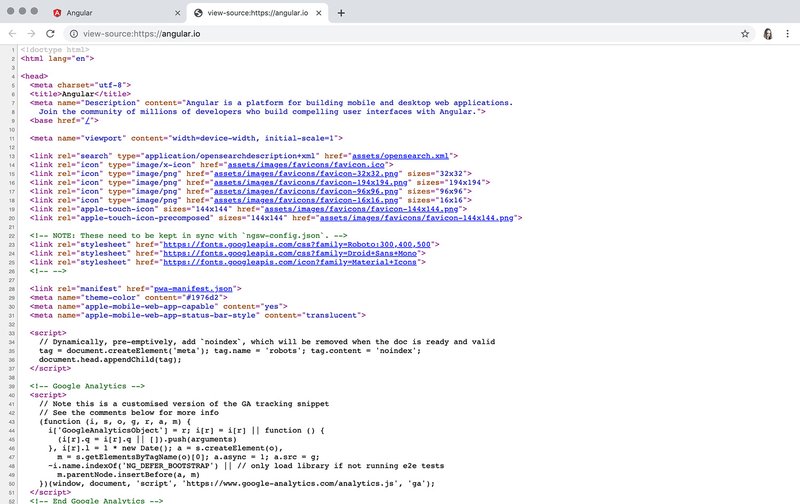
Task: Open the favicon.ico link
Action: [306, 165]
